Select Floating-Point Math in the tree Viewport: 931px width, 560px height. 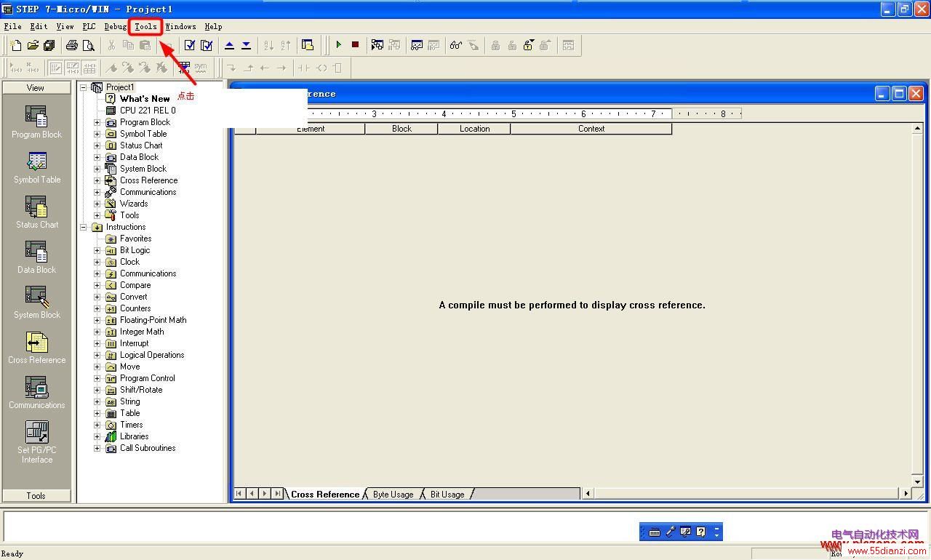153,320
